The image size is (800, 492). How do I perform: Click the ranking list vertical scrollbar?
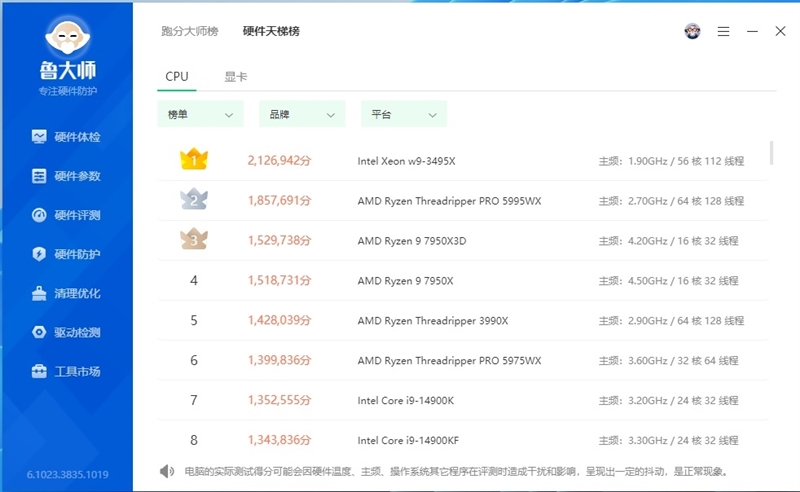click(771, 153)
